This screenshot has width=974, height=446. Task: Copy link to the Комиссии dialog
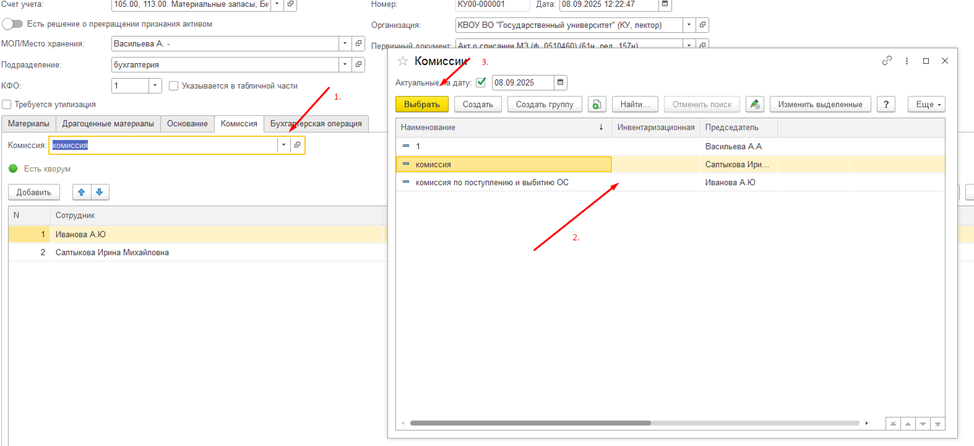click(887, 61)
